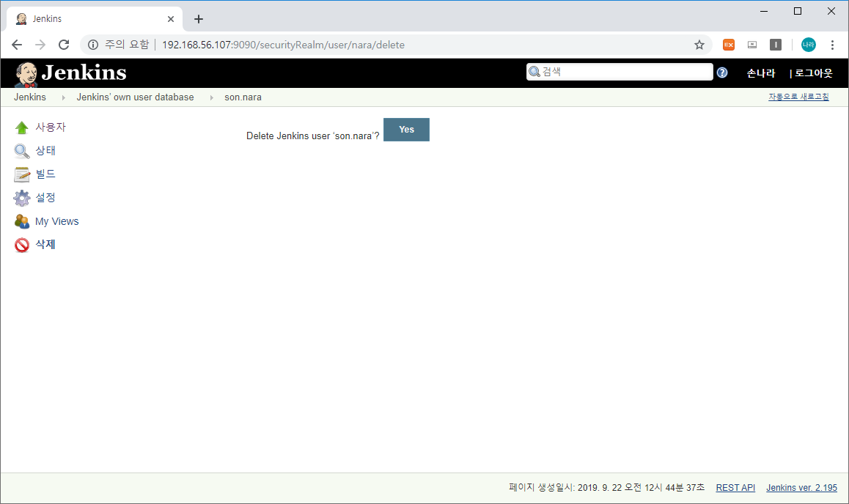Image resolution: width=849 pixels, height=504 pixels.
Task: Reload the page
Action: pos(64,45)
